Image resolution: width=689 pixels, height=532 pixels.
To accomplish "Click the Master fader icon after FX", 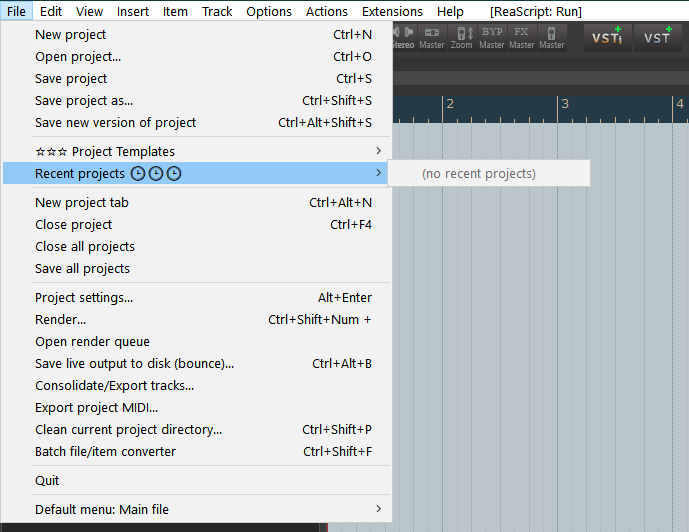I will tap(551, 38).
